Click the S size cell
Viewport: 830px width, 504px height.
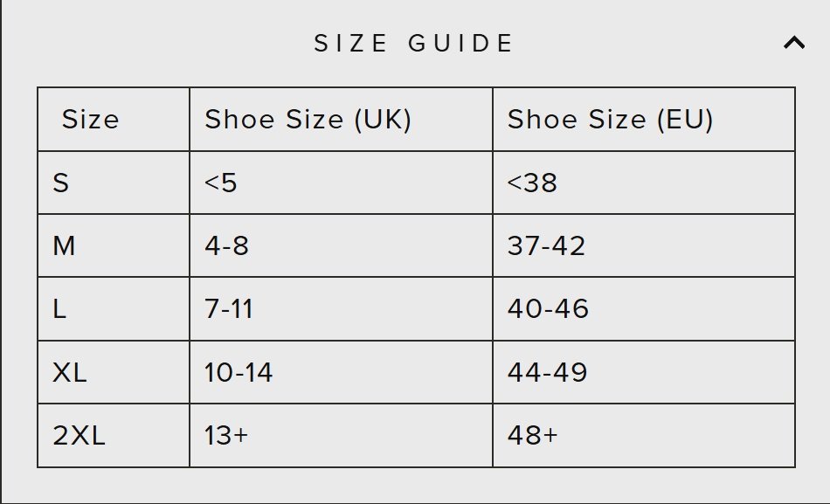tap(61, 183)
